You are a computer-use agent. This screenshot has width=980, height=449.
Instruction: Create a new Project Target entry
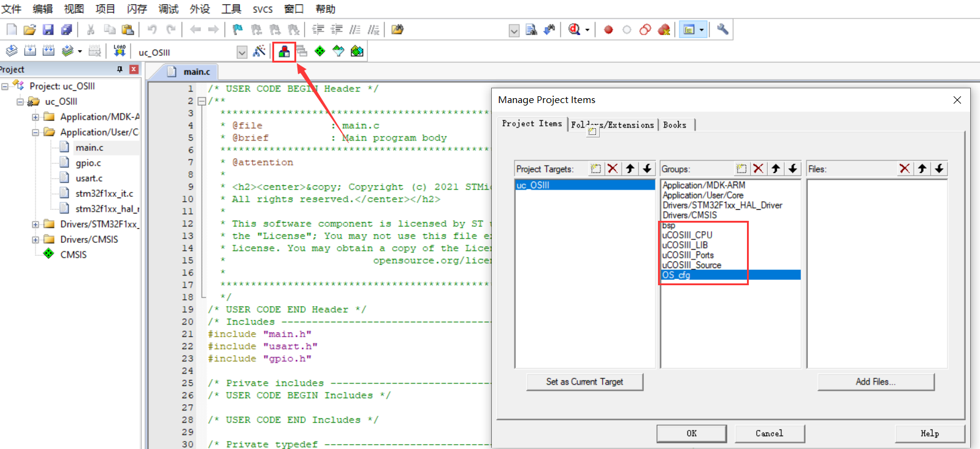(595, 169)
